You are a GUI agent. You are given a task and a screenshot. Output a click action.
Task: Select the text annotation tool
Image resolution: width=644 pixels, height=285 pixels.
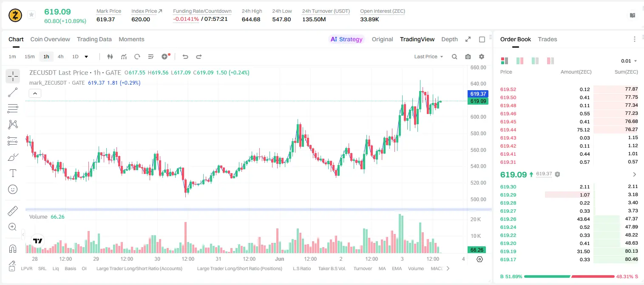click(13, 173)
